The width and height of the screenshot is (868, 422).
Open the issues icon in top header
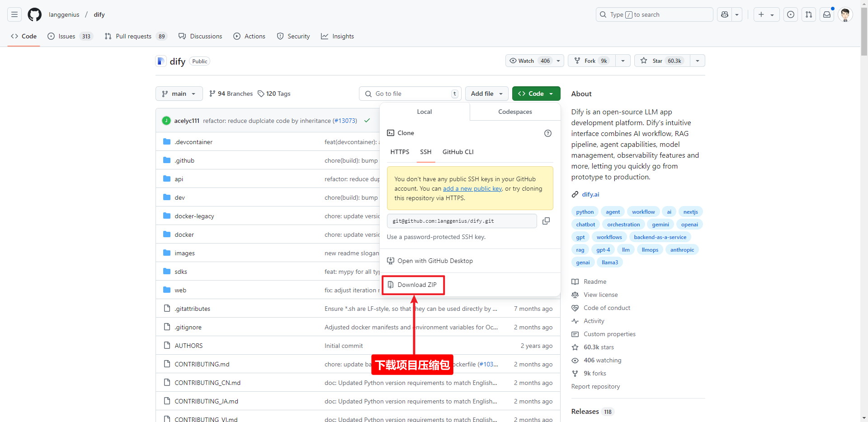[791, 14]
